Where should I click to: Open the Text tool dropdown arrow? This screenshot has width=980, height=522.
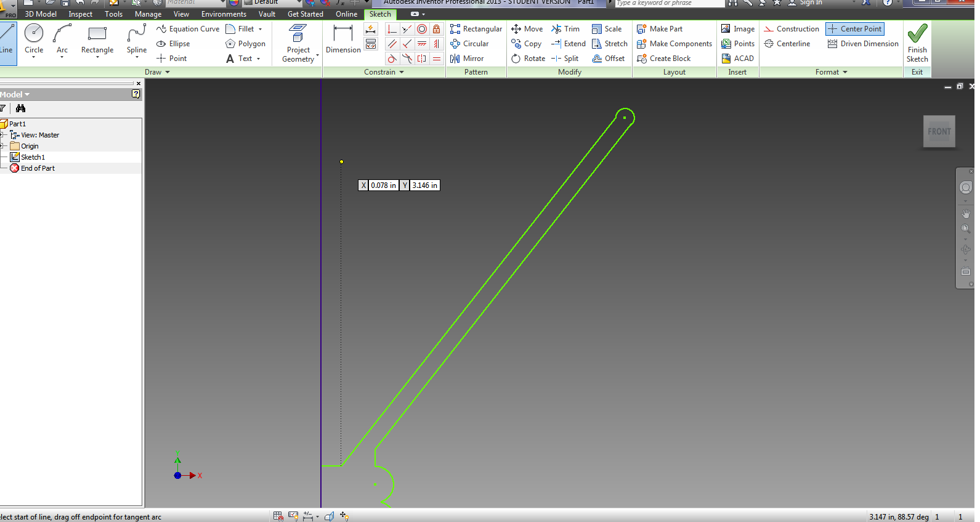[x=258, y=59]
